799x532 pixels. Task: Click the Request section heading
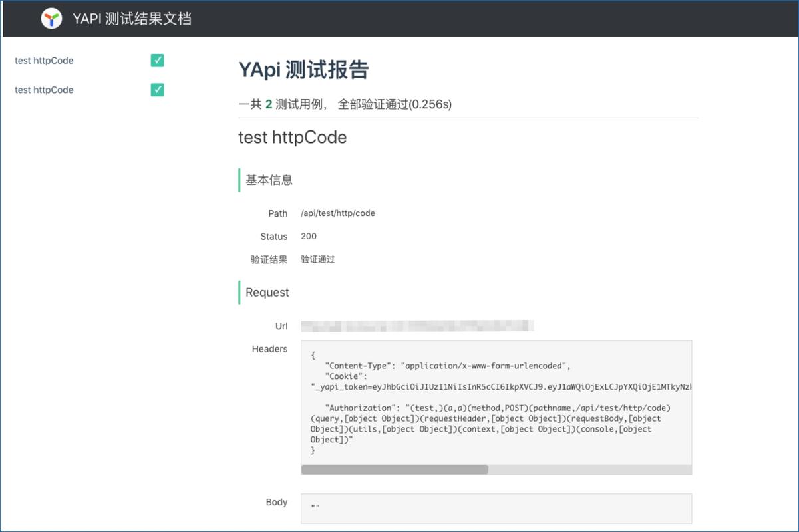tap(267, 293)
